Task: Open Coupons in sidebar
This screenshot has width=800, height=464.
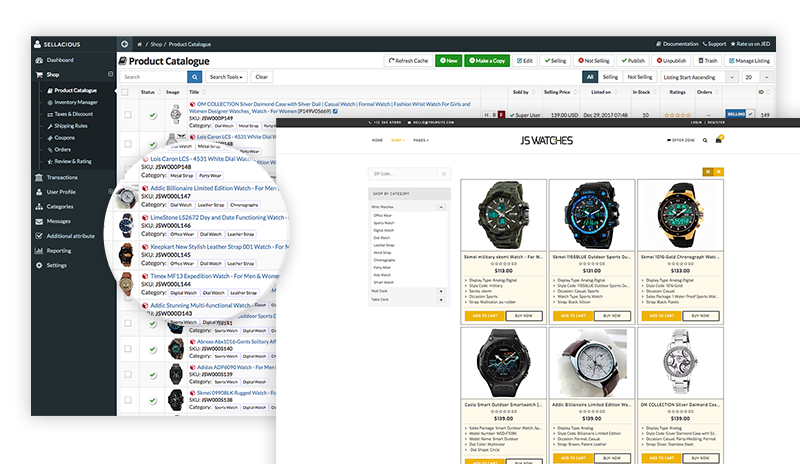Action: click(x=64, y=137)
